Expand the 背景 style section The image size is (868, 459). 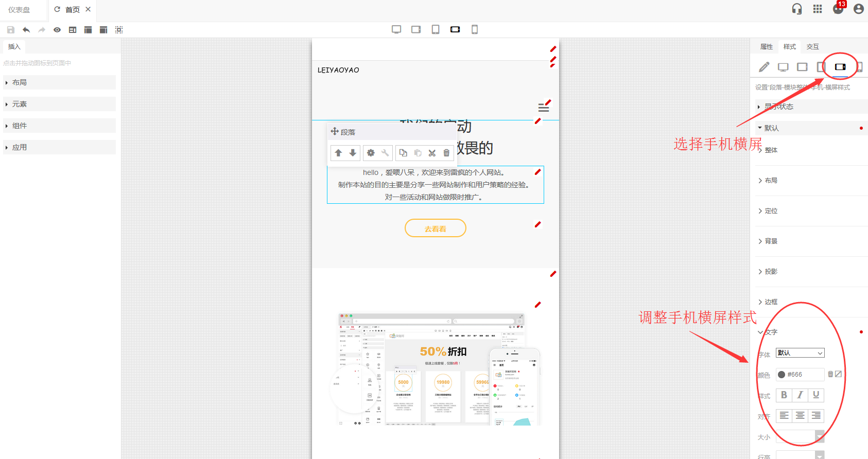tap(771, 241)
